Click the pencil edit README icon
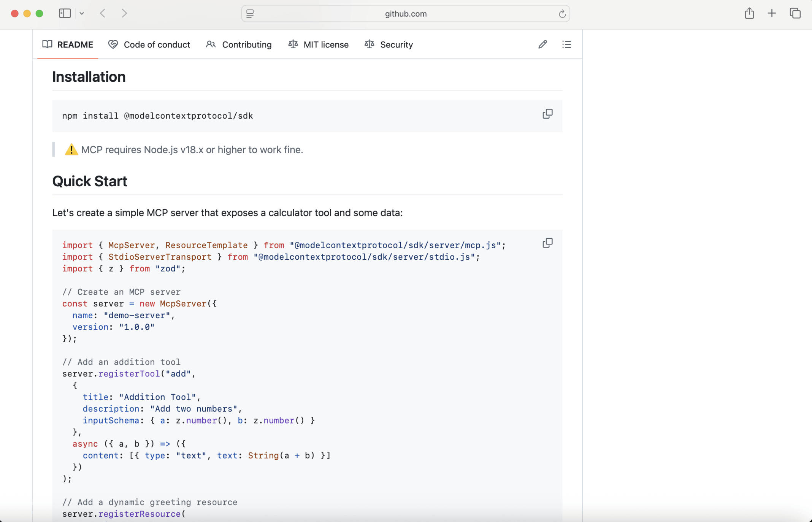 (x=542, y=44)
